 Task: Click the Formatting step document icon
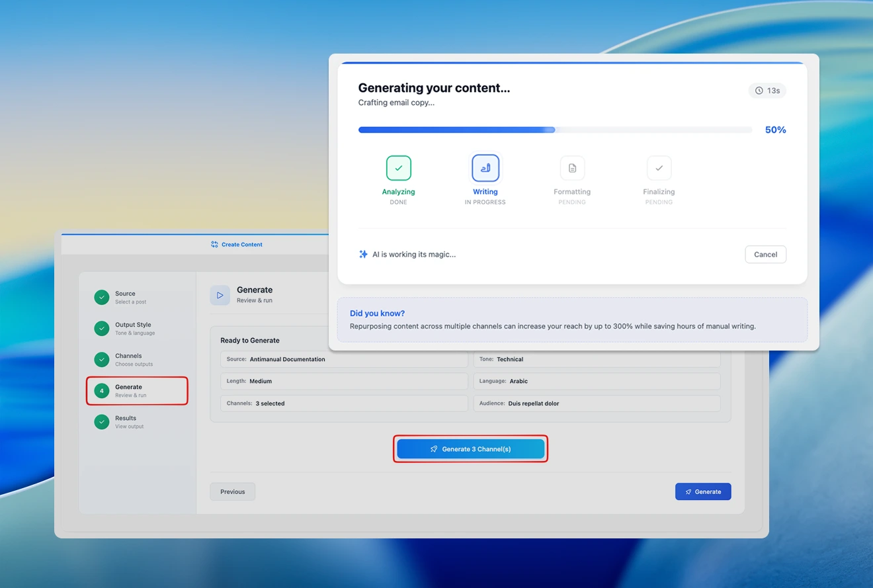(572, 168)
